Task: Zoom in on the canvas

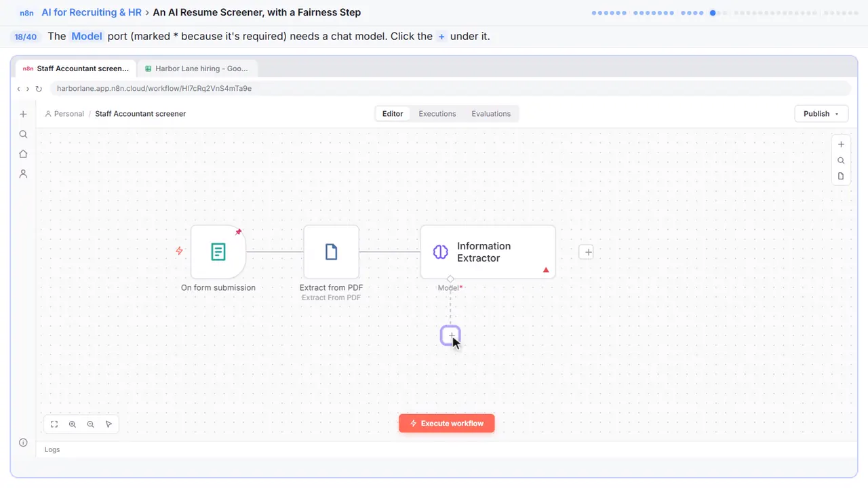Action: coord(73,424)
